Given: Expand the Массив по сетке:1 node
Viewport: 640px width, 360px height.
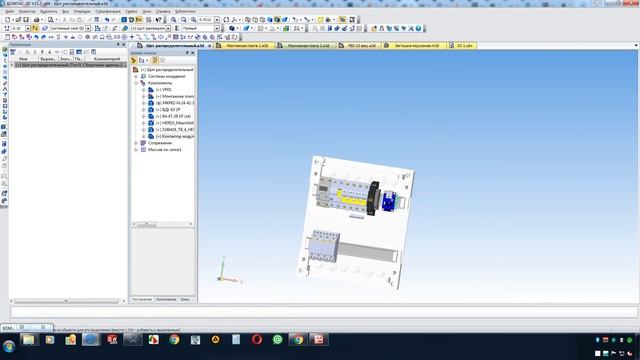Looking at the screenshot, I should (136, 150).
